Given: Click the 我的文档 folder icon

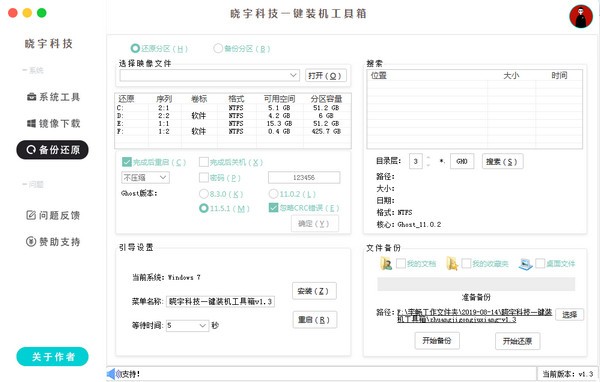Looking at the screenshot, I should point(386,264).
